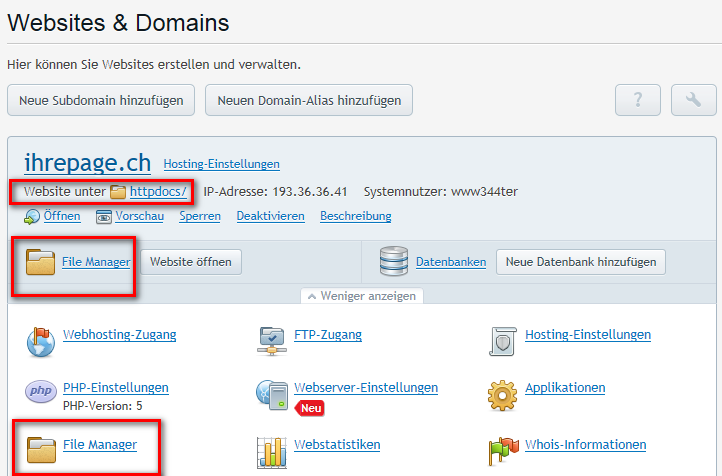Click the Datenbanken database icon
The height and width of the screenshot is (476, 722).
(394, 262)
